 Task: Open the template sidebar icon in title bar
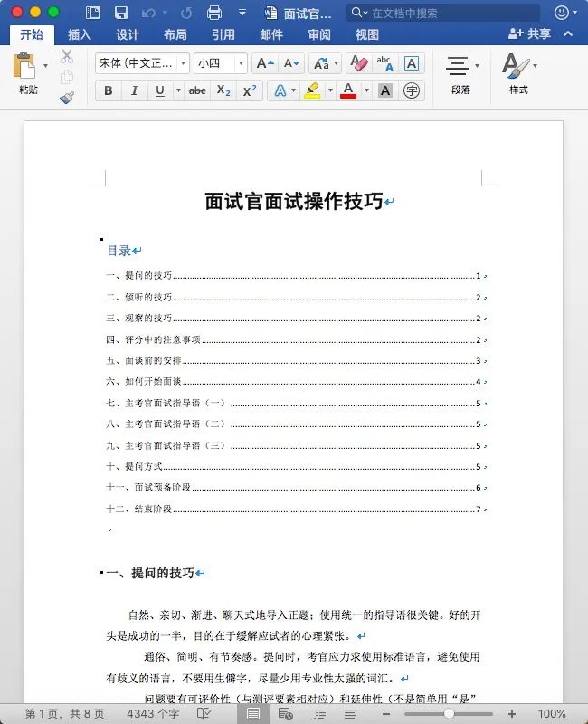click(93, 13)
